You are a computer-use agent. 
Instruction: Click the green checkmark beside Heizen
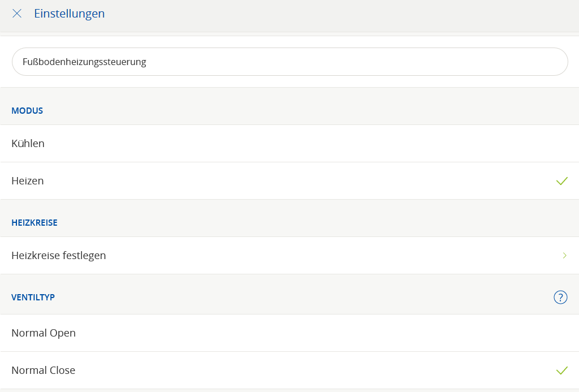pyautogui.click(x=561, y=181)
